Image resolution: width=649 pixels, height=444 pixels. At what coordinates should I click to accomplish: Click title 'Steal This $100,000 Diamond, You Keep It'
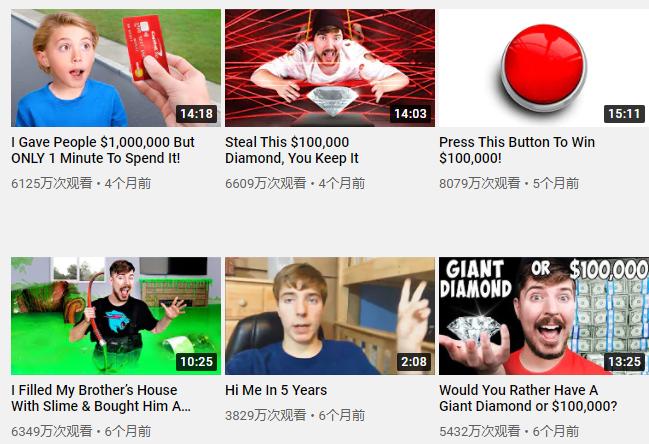click(x=292, y=150)
